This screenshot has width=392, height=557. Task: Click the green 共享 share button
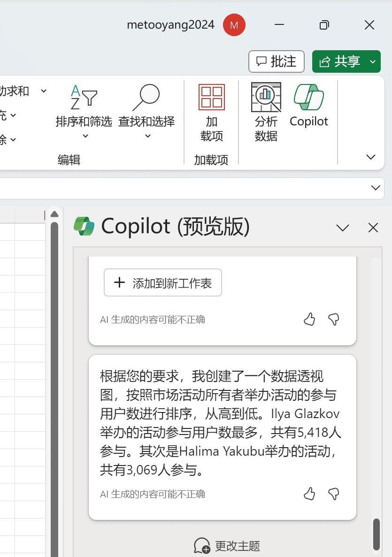click(x=339, y=61)
